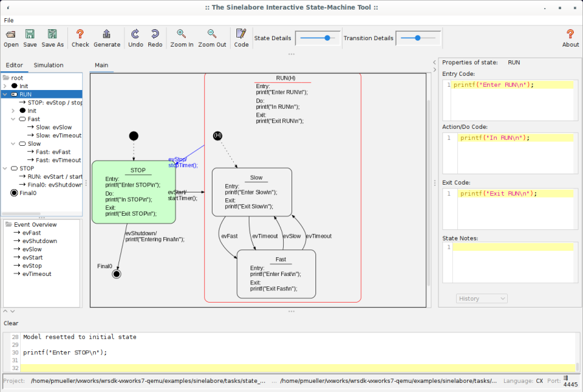Open the History dropdown
Image resolution: width=583 pixels, height=392 pixels.
[481, 298]
